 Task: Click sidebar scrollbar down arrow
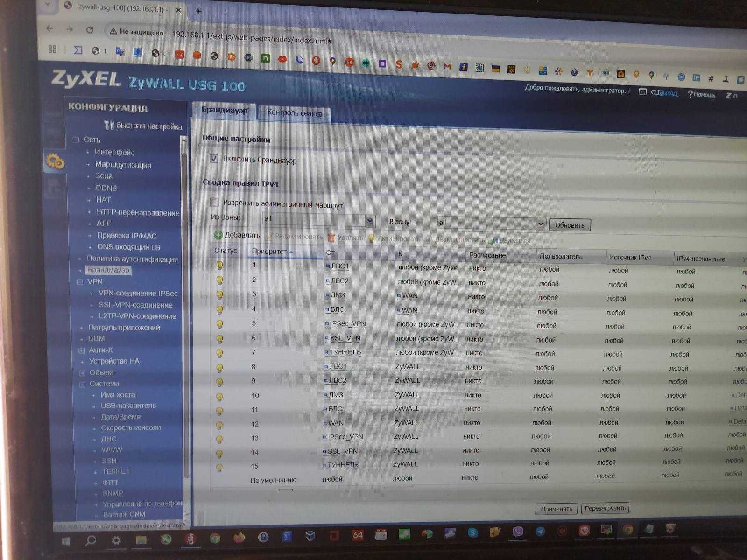click(187, 514)
